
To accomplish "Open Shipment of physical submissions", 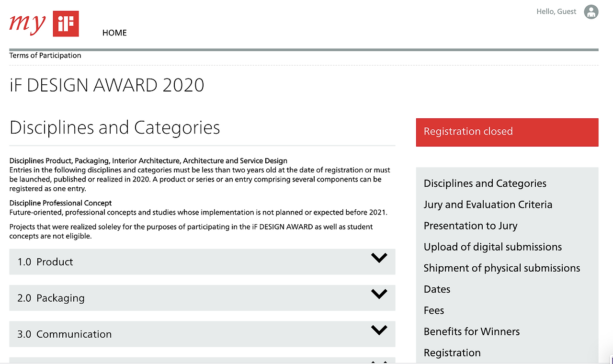I will pyautogui.click(x=501, y=268).
